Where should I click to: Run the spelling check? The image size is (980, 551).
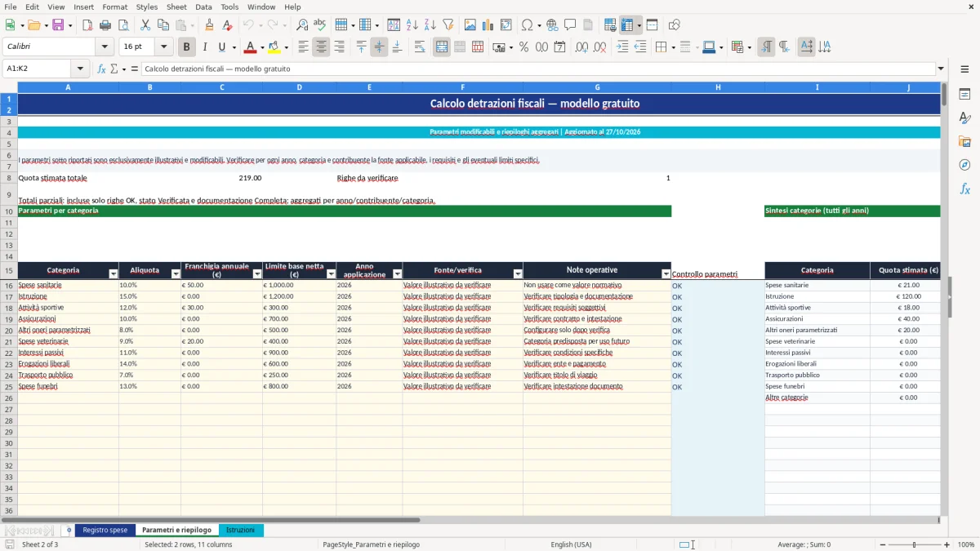pyautogui.click(x=320, y=25)
